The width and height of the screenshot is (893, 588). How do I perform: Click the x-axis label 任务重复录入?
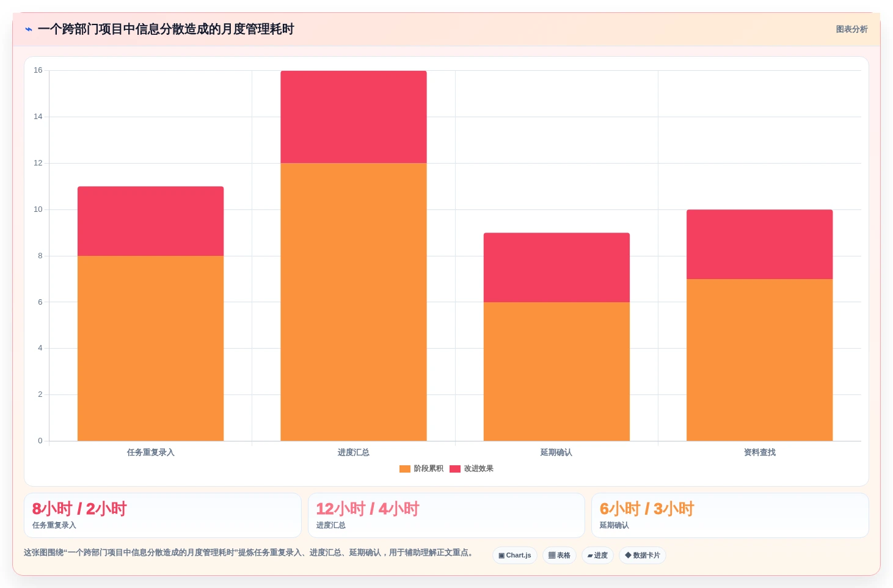pyautogui.click(x=151, y=452)
